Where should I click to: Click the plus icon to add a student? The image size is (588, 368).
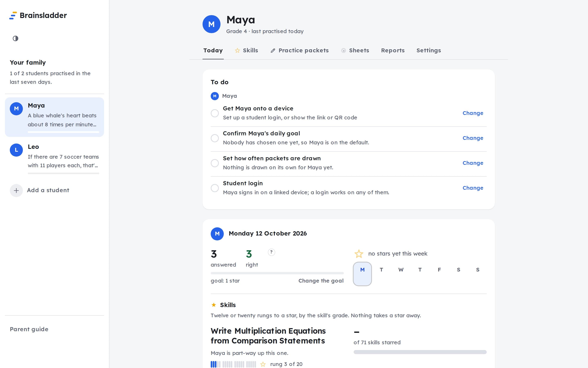16,190
